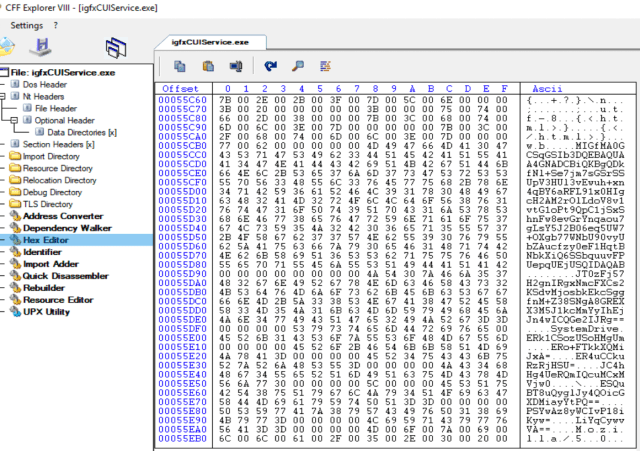
Task: Click the Rebuilder tool icon
Action: [x=15, y=288]
